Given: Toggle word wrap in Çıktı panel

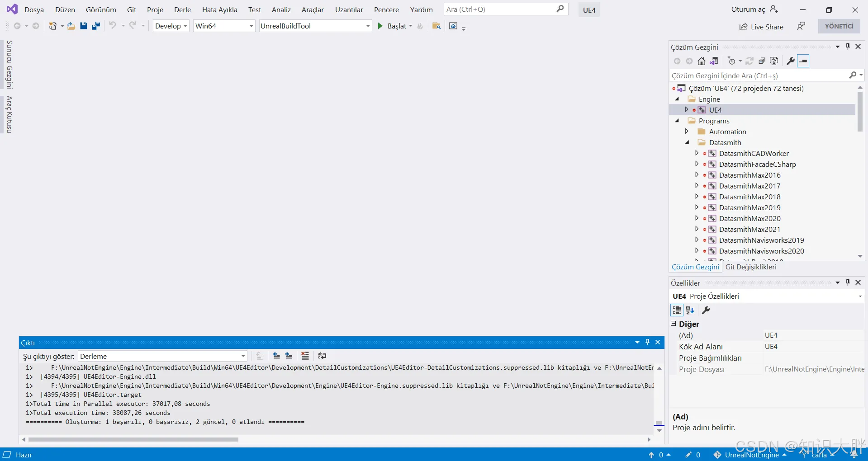Looking at the screenshot, I should 322,356.
